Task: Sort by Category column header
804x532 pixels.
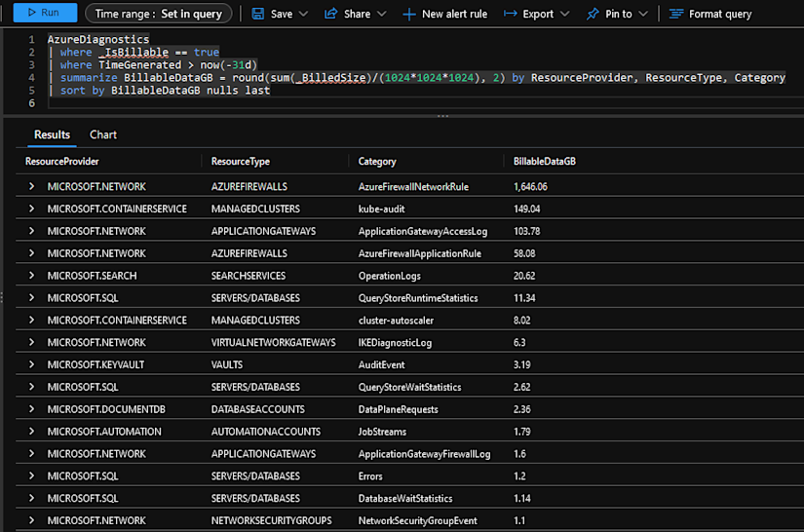Action: [x=377, y=162]
